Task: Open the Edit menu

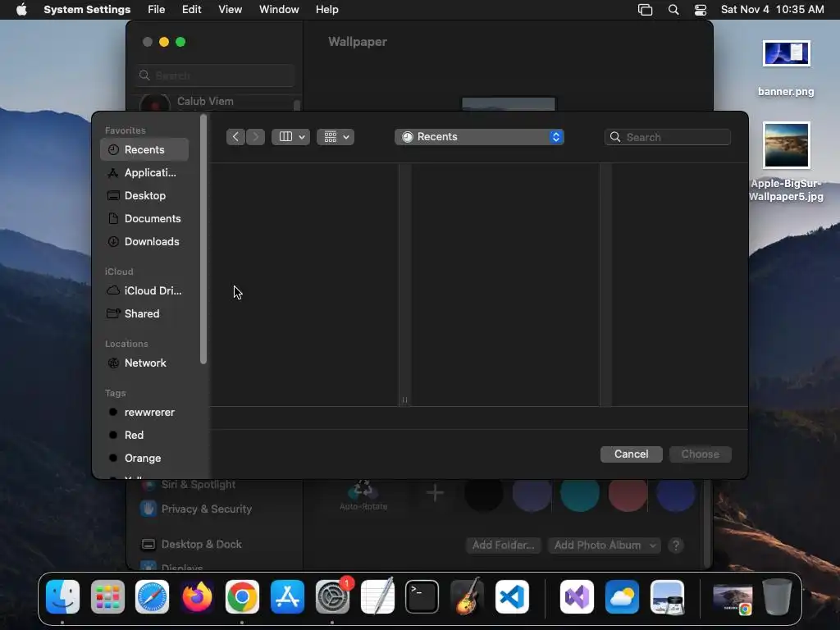Action: pyautogui.click(x=191, y=10)
